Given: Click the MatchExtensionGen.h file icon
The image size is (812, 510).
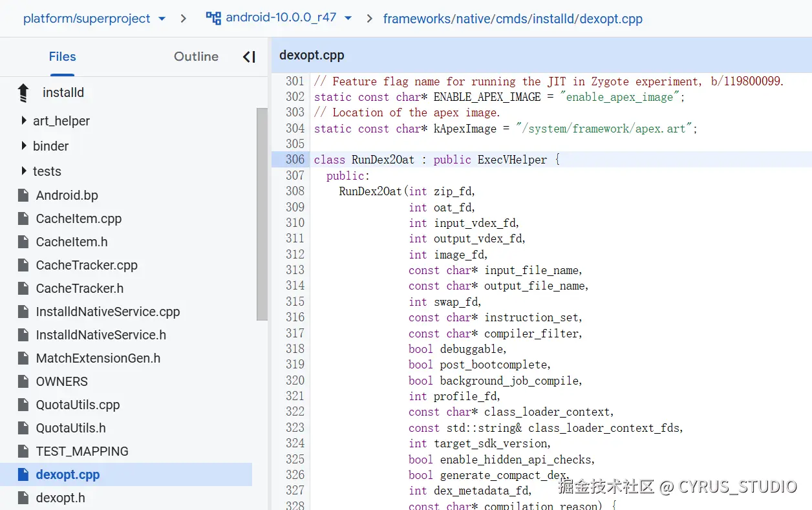Looking at the screenshot, I should point(23,358).
